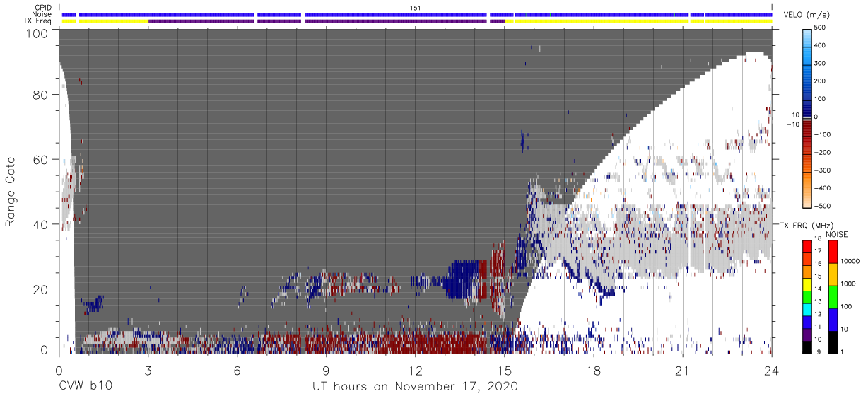The width and height of the screenshot is (868, 401).
Task: Click the TX FRQ (MHz) legend title
Action: click(807, 226)
